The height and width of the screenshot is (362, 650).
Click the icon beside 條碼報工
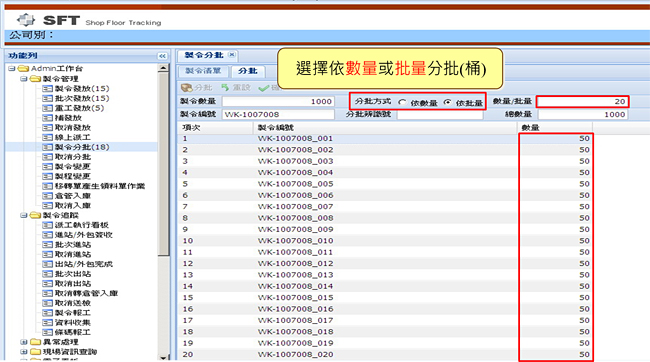click(48, 332)
